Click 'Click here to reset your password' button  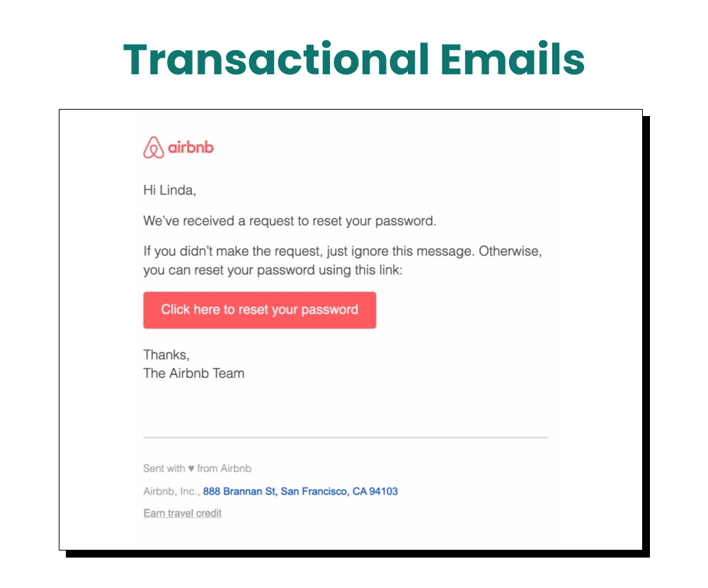pyautogui.click(x=260, y=309)
